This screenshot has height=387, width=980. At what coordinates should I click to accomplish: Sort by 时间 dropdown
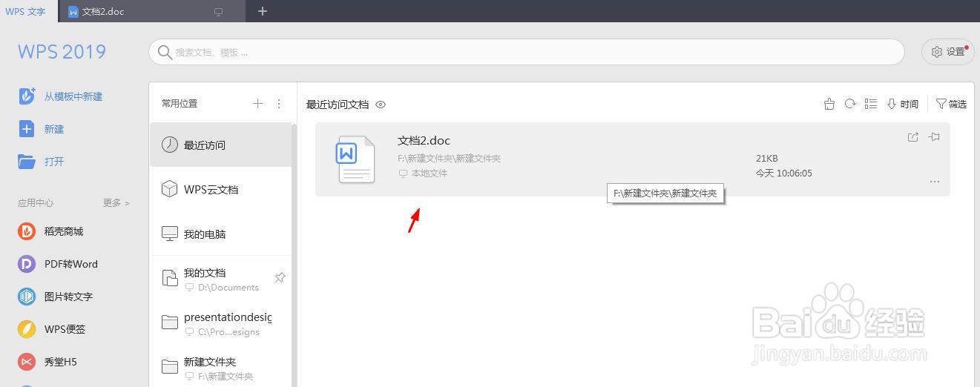tap(903, 104)
